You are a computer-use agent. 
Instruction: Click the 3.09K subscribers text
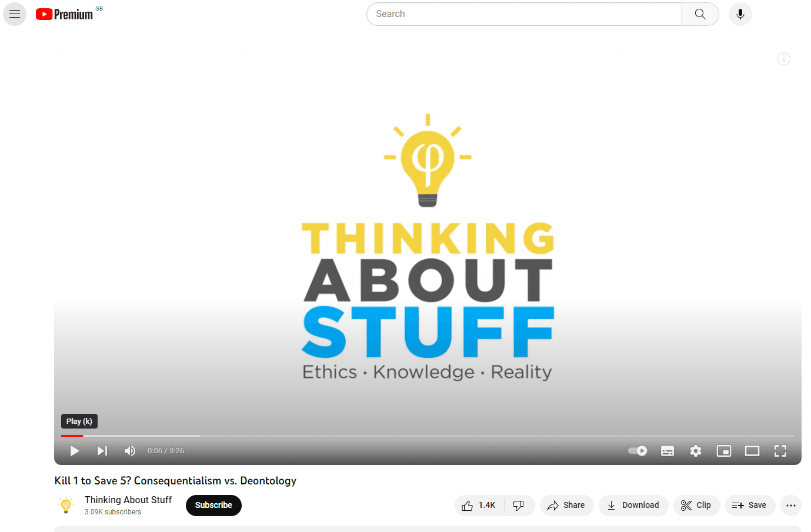pos(113,512)
